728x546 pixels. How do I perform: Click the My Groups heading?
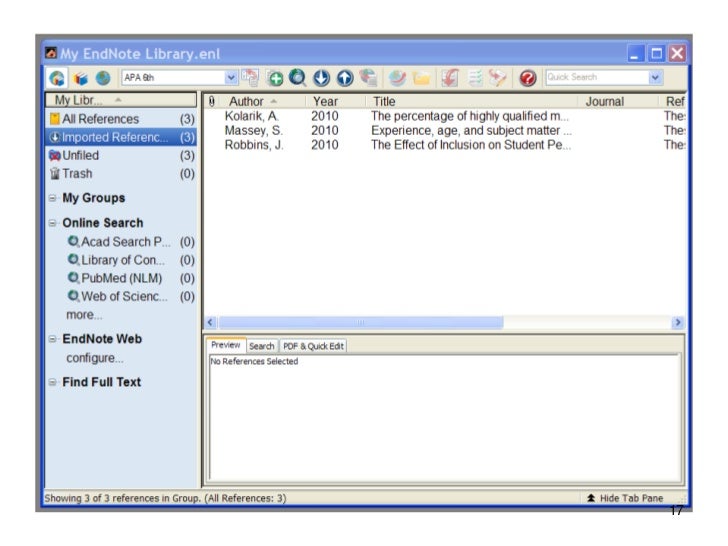[94, 198]
